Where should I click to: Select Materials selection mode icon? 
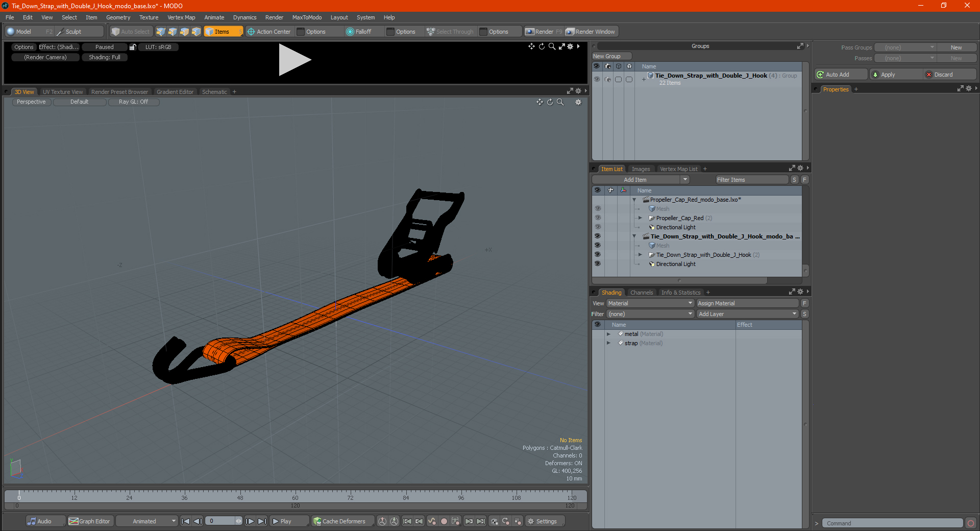[196, 32]
